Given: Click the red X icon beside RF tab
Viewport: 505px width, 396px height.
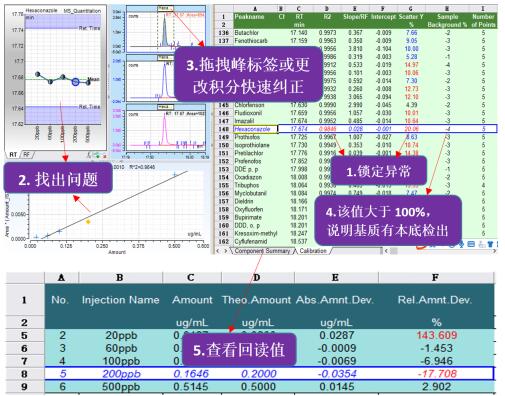Looking at the screenshot, I should click(104, 156).
